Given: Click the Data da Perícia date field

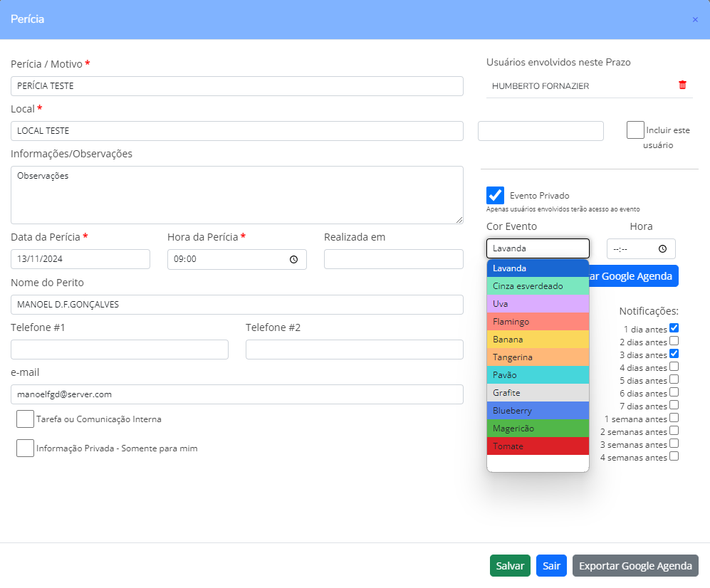Looking at the screenshot, I should (x=80, y=260).
